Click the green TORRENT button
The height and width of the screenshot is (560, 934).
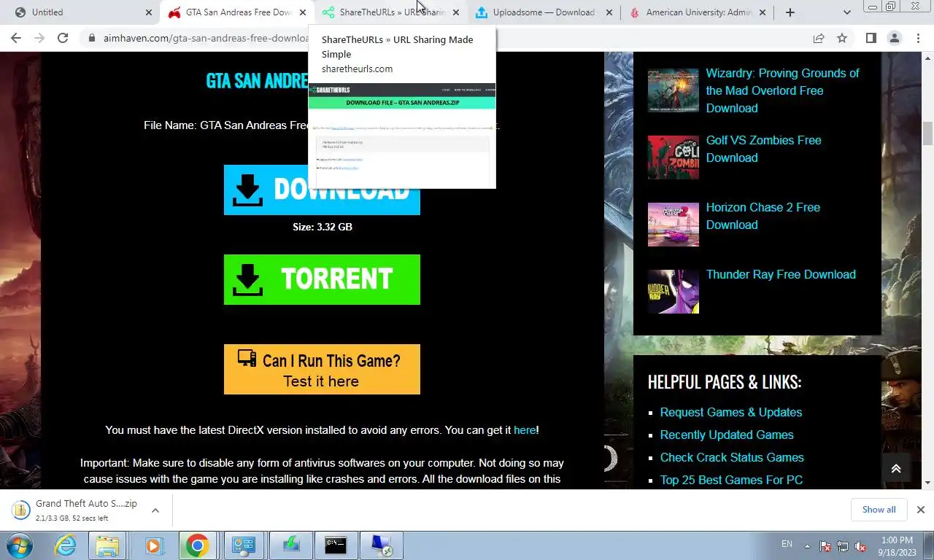322,279
